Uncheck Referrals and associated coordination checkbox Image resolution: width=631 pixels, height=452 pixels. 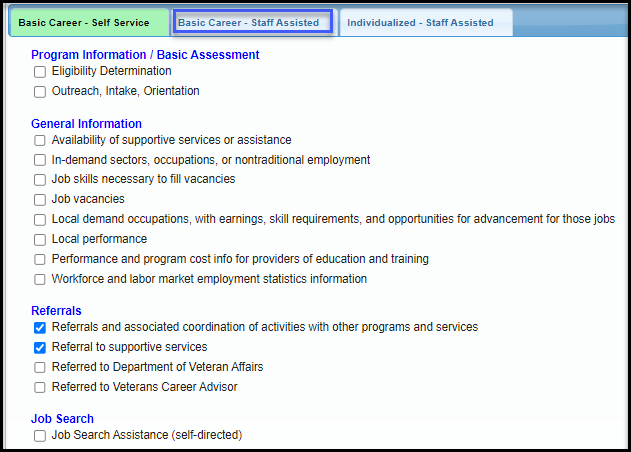[40, 328]
